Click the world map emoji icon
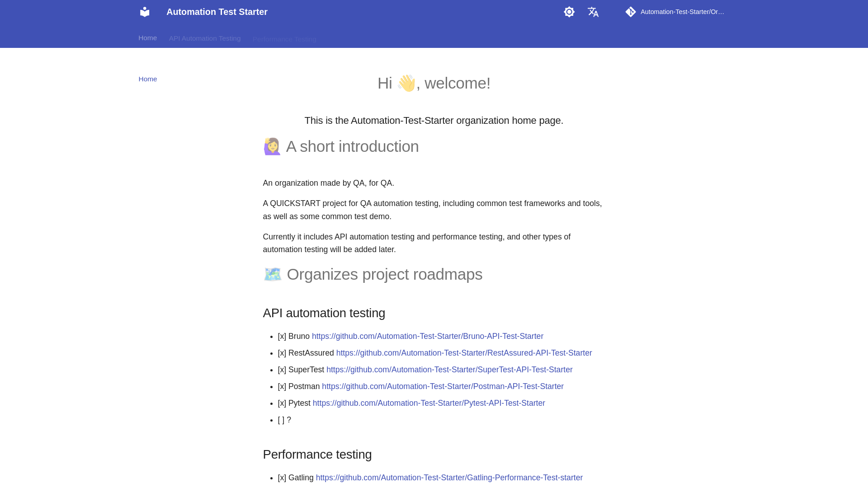This screenshot has height=488, width=868. (x=273, y=274)
